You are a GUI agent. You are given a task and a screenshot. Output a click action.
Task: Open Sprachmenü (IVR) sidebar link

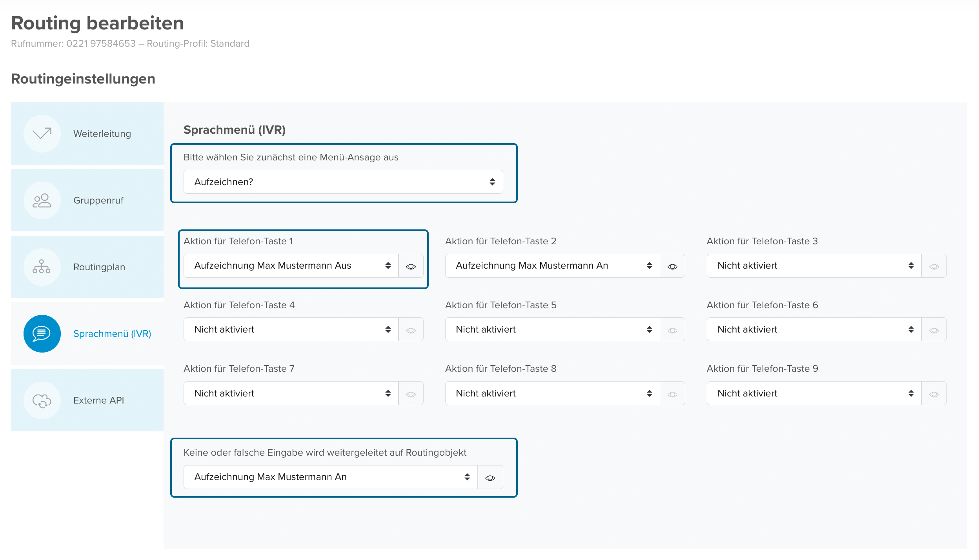[x=112, y=334]
